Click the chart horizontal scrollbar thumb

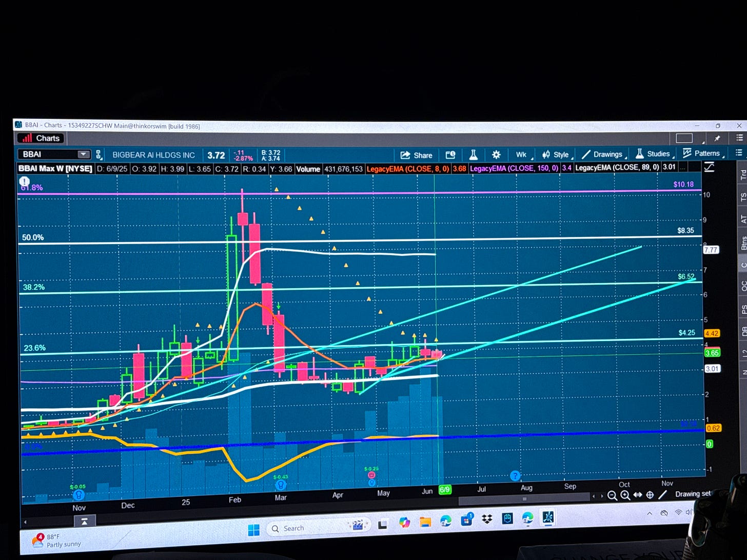click(x=524, y=498)
